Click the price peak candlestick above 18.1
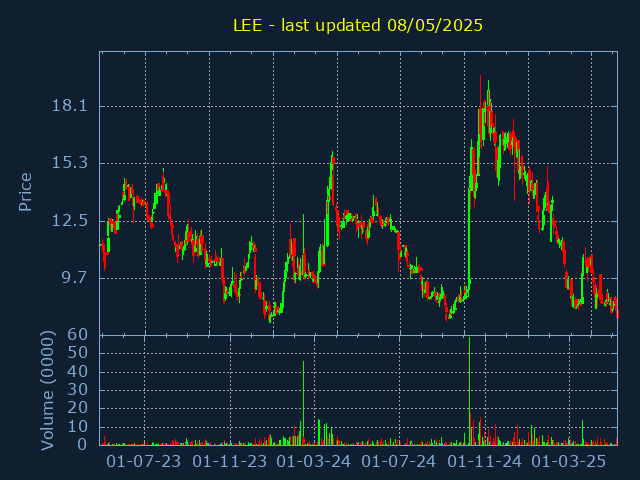This screenshot has height=480, width=640. pos(480,110)
